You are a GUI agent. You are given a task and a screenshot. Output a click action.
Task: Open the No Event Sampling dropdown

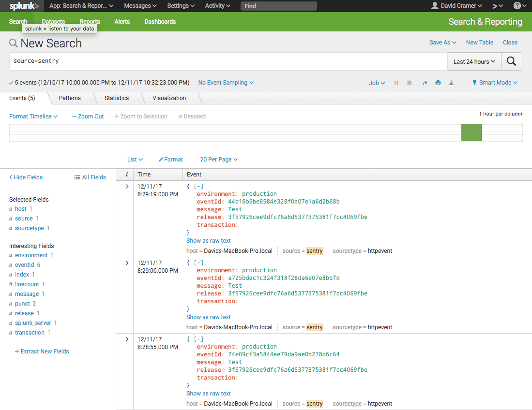(x=226, y=83)
